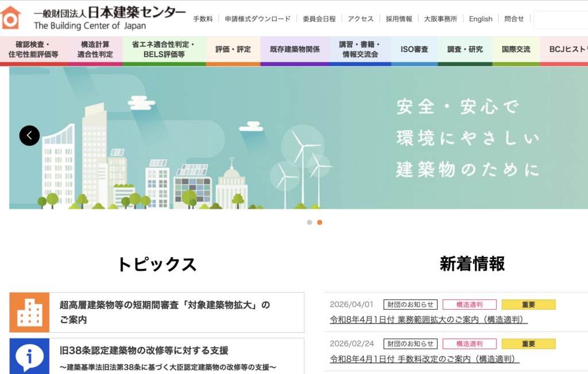Open the 確認検査・住宅性能評価等 menu

click(33, 50)
